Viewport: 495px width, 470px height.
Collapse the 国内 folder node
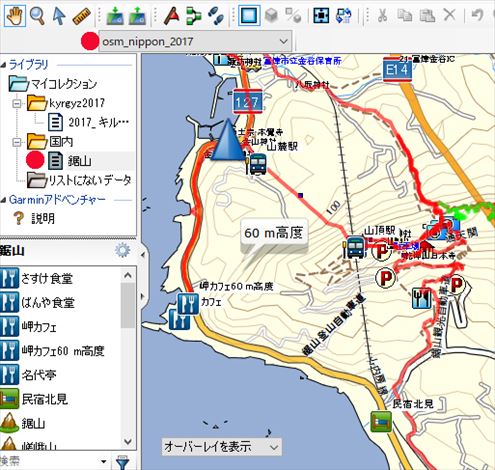click(x=16, y=142)
